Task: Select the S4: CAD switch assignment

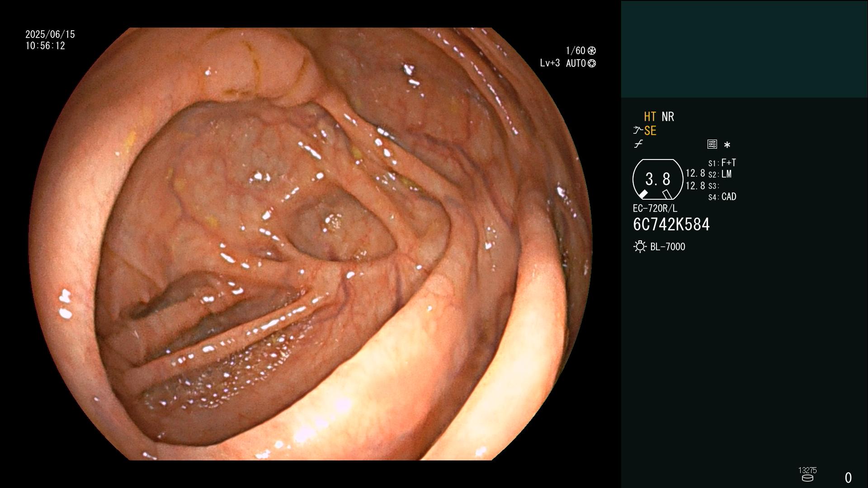Action: pyautogui.click(x=722, y=197)
